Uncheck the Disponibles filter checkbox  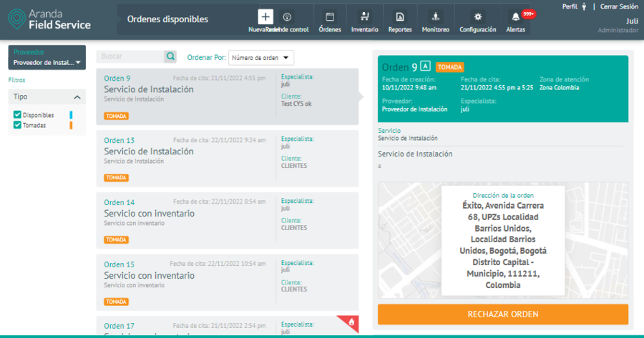(18, 115)
